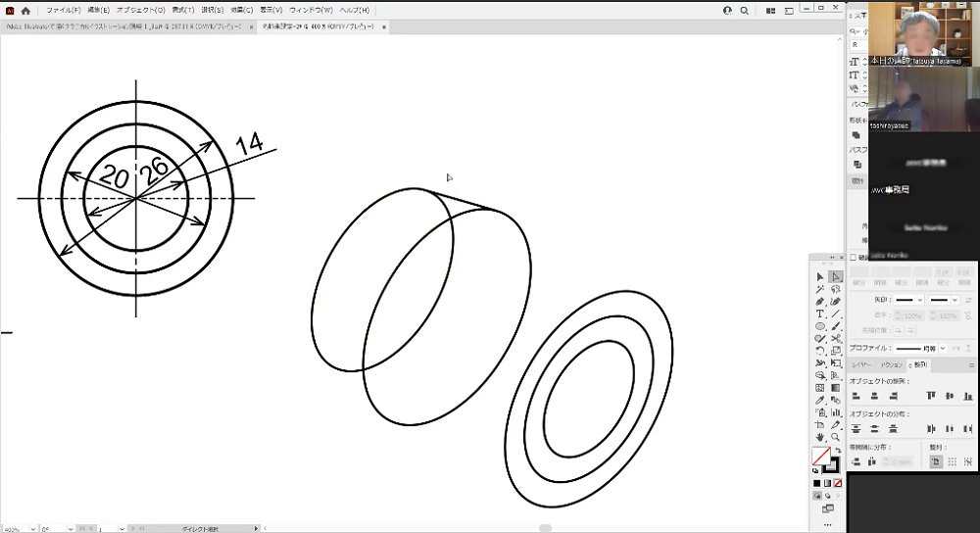Open the ファイル(F) menu

click(x=64, y=10)
